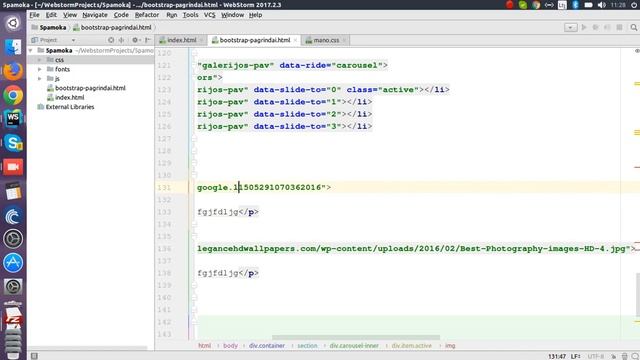The width and height of the screenshot is (640, 360).
Task: Select bootstrap-pagrindai.html in project tree
Action: point(90,88)
